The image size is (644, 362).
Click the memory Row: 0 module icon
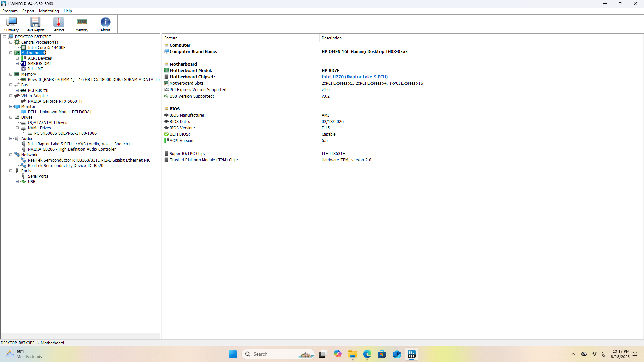pyautogui.click(x=23, y=80)
